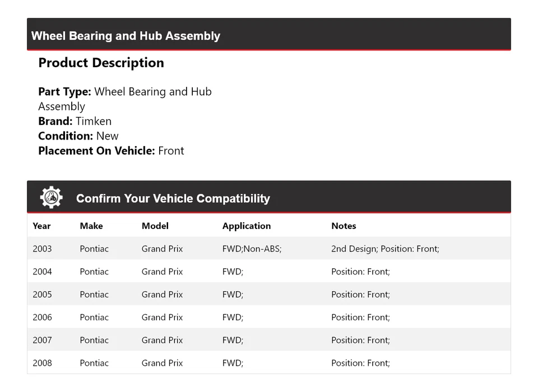
Task: Click the FWD;Non-ABS; application cell
Action: coord(252,249)
